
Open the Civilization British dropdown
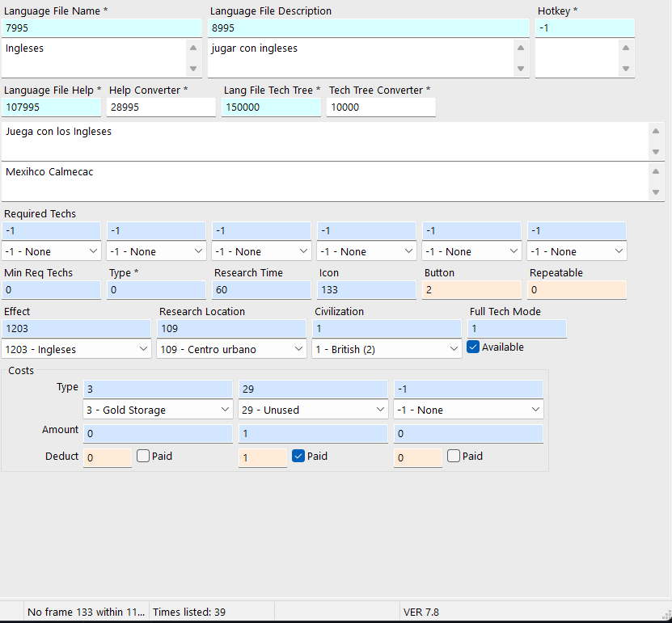point(387,349)
